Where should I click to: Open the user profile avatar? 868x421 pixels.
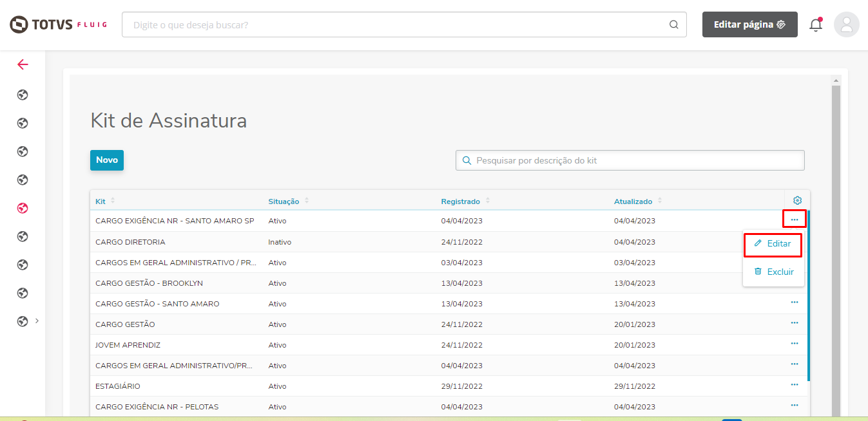(846, 24)
